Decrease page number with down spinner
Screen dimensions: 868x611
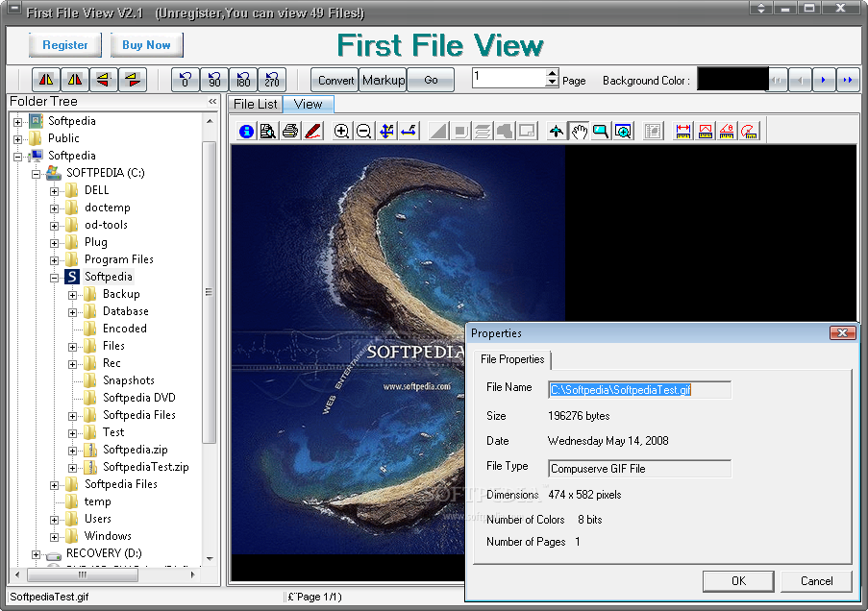(552, 83)
